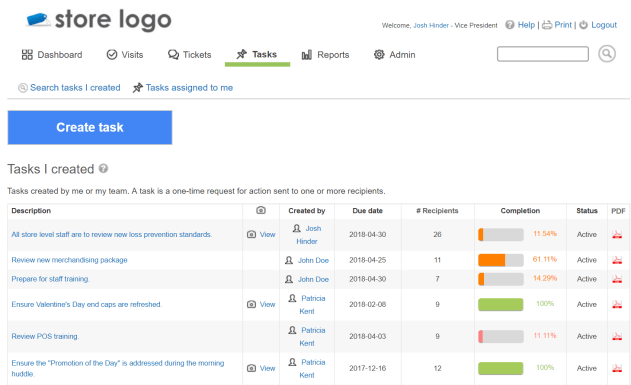Focus the search input field
Viewport: 631px width, 385px height.
(542, 54)
